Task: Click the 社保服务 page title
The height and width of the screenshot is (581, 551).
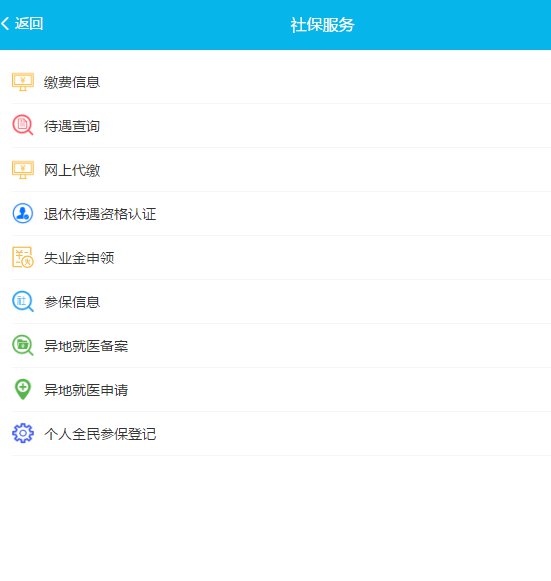Action: point(322,25)
